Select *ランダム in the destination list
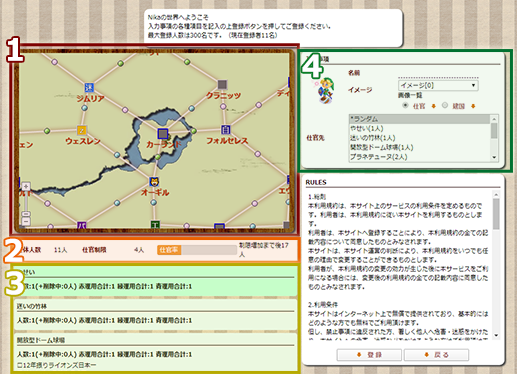 419,119
